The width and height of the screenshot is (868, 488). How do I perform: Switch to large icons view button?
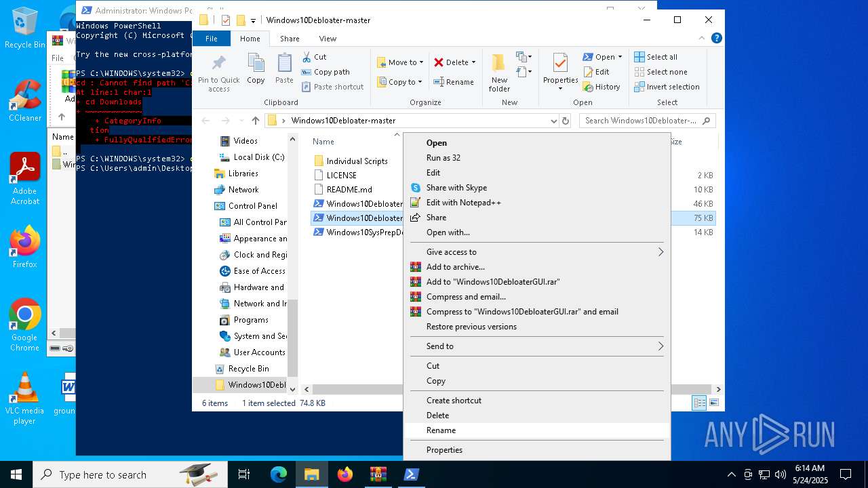click(713, 403)
